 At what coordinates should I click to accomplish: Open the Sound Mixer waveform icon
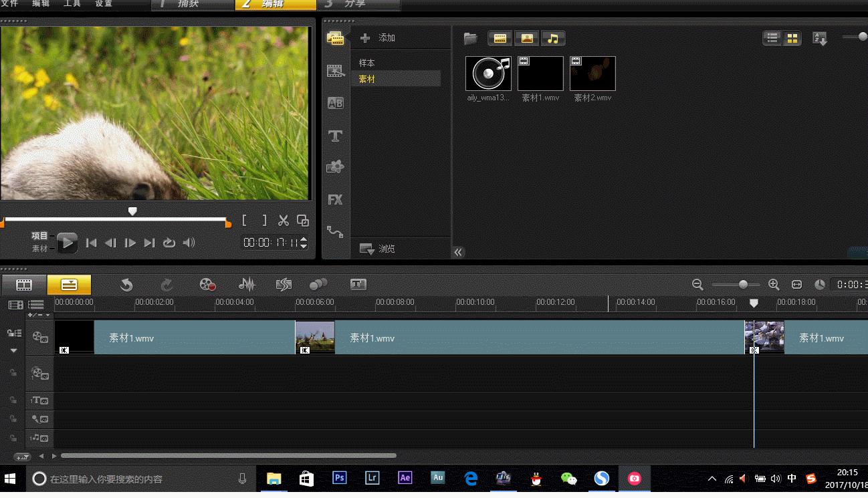[x=247, y=285]
